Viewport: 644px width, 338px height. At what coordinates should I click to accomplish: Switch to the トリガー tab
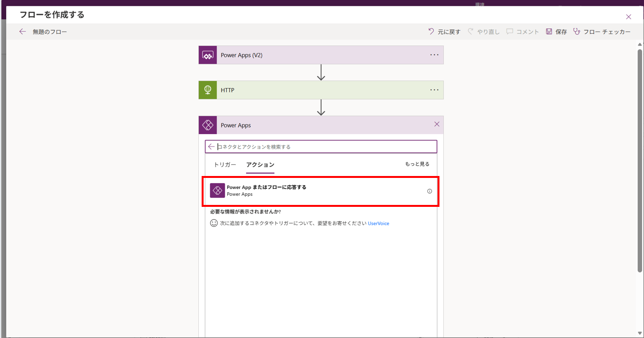click(x=225, y=165)
